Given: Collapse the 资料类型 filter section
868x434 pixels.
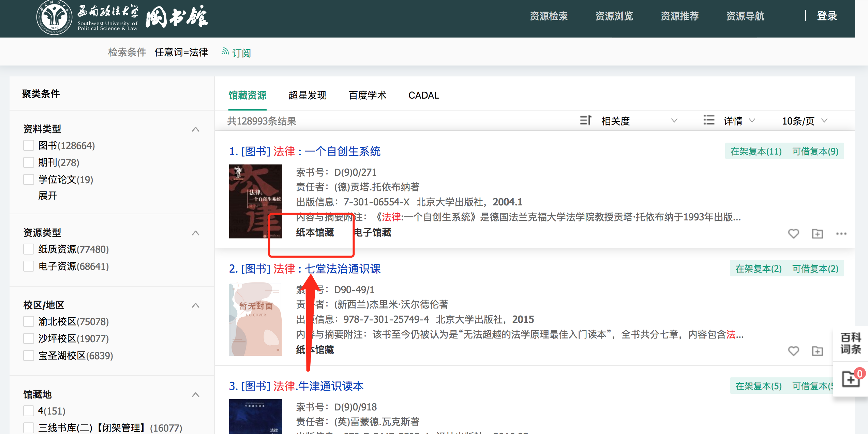Looking at the screenshot, I should coord(195,129).
